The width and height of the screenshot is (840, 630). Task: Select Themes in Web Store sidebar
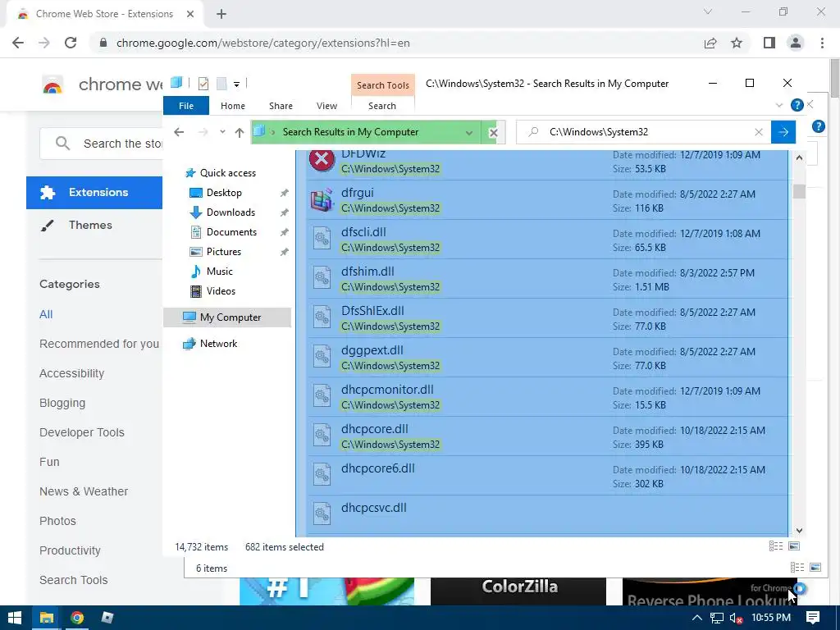(90, 225)
